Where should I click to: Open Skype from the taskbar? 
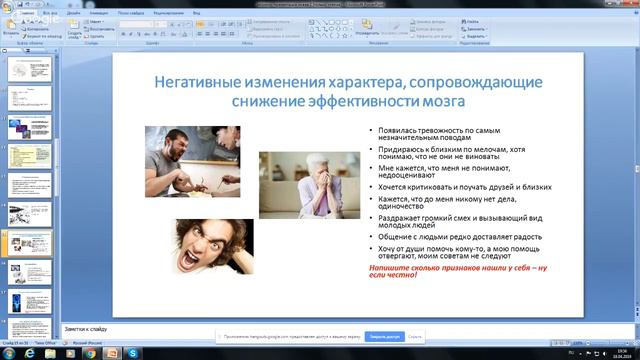point(133,353)
